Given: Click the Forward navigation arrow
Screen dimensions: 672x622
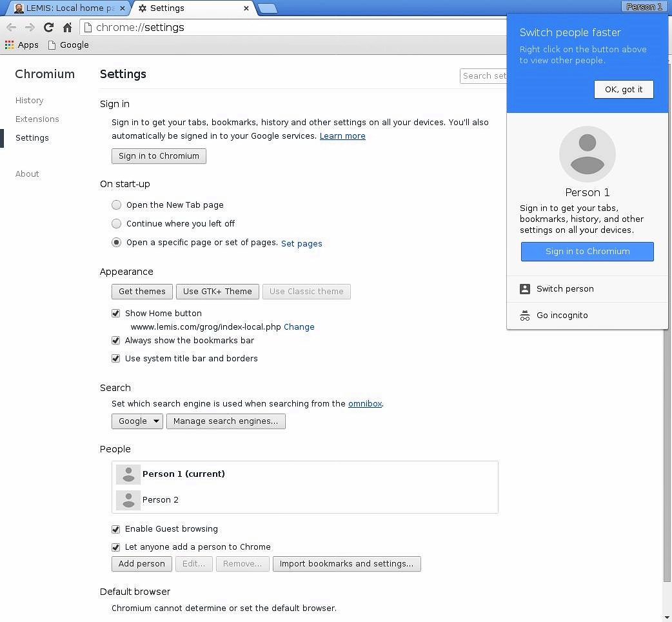Looking at the screenshot, I should tap(30, 28).
